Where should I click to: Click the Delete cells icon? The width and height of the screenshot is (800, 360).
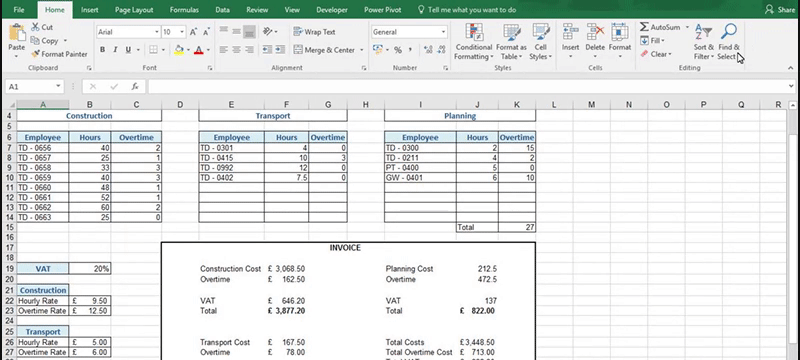click(x=595, y=33)
